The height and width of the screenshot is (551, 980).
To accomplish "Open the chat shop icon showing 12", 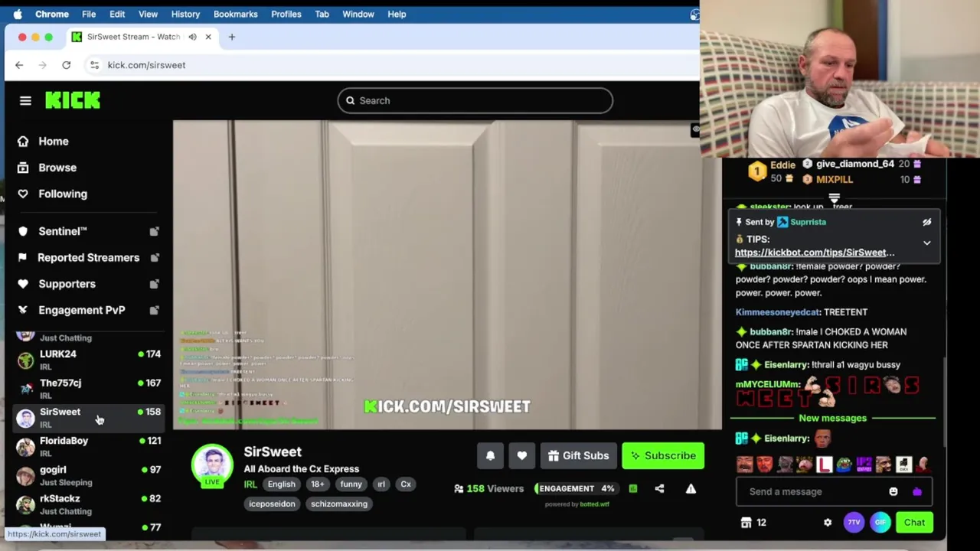I will pyautogui.click(x=753, y=522).
